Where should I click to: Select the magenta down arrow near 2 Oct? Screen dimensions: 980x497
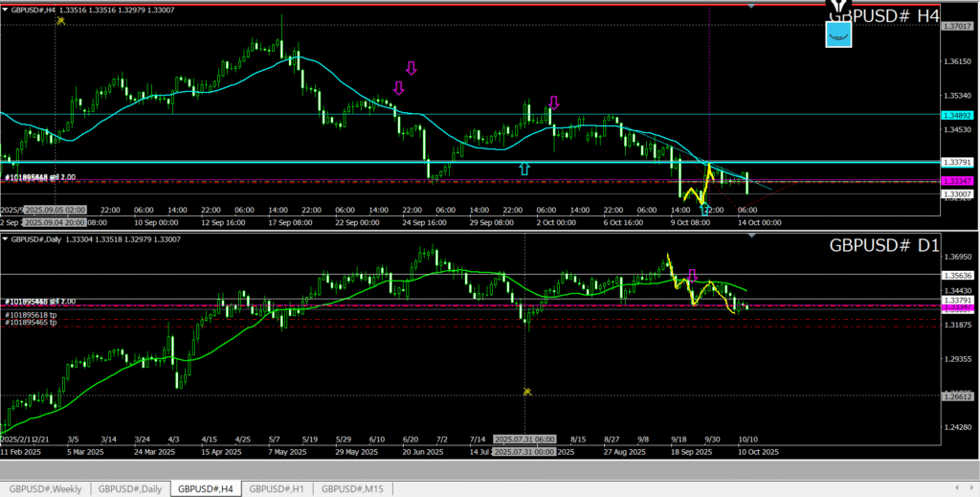(x=553, y=102)
